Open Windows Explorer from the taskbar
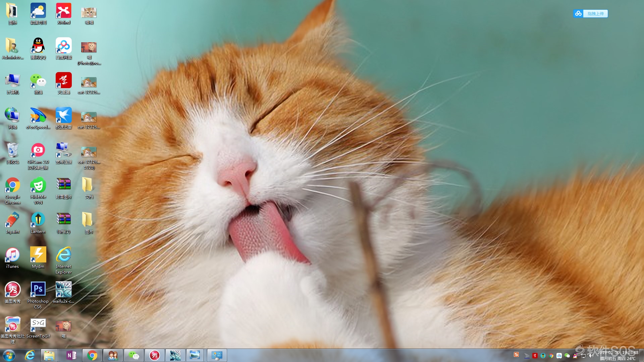This screenshot has width=644, height=362. coord(49,355)
